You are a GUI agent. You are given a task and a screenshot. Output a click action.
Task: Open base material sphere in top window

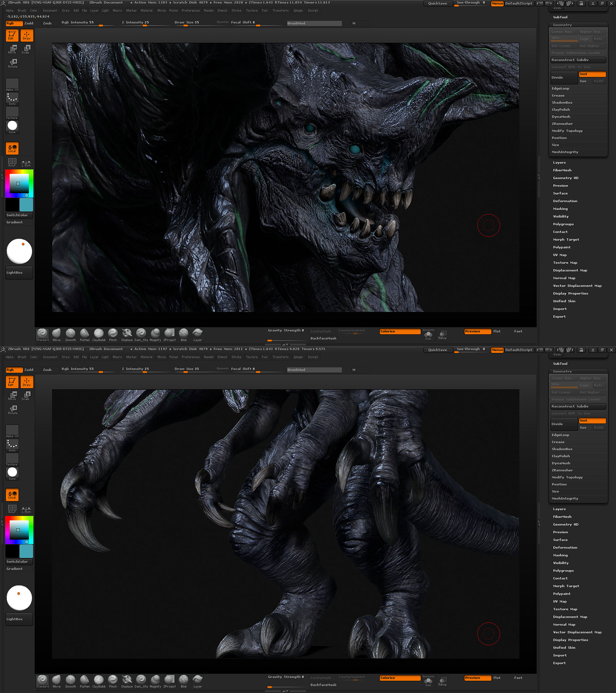12,127
